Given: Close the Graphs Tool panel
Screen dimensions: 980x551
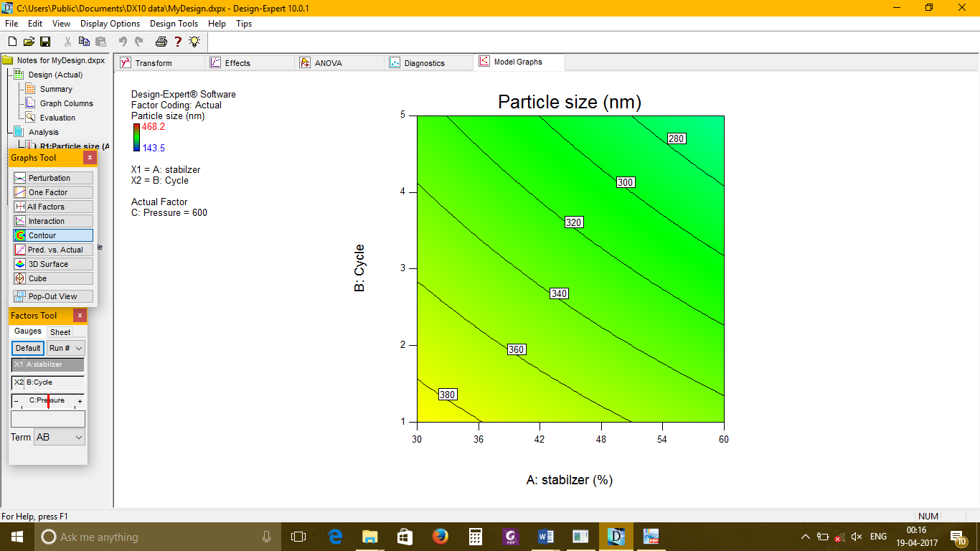Looking at the screenshot, I should click(90, 158).
